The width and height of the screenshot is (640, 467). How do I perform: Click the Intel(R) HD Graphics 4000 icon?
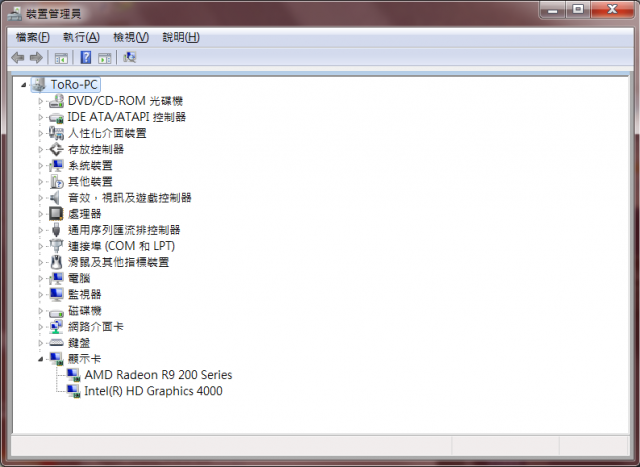(73, 391)
